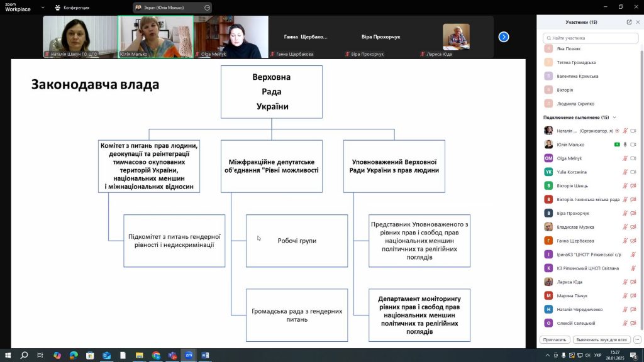Viewport: 644px width, 362px height.
Task: Open more options beside the mute all button
Action: pos(636,339)
